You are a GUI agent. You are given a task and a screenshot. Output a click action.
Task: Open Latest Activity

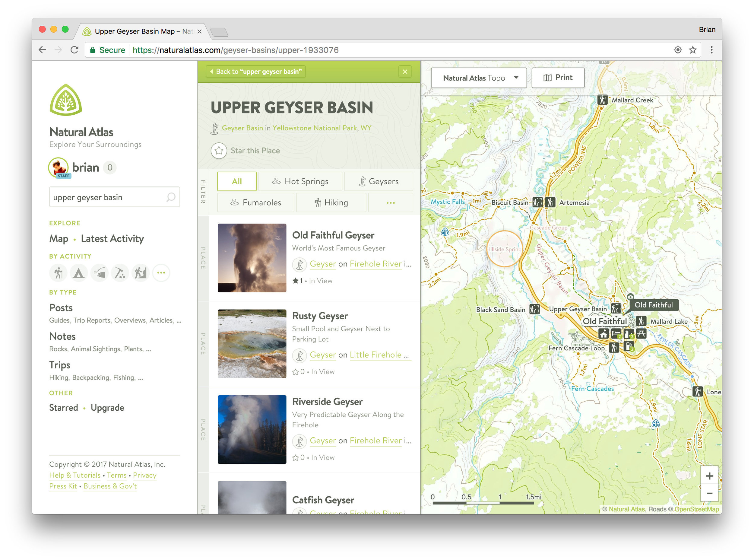click(x=112, y=239)
